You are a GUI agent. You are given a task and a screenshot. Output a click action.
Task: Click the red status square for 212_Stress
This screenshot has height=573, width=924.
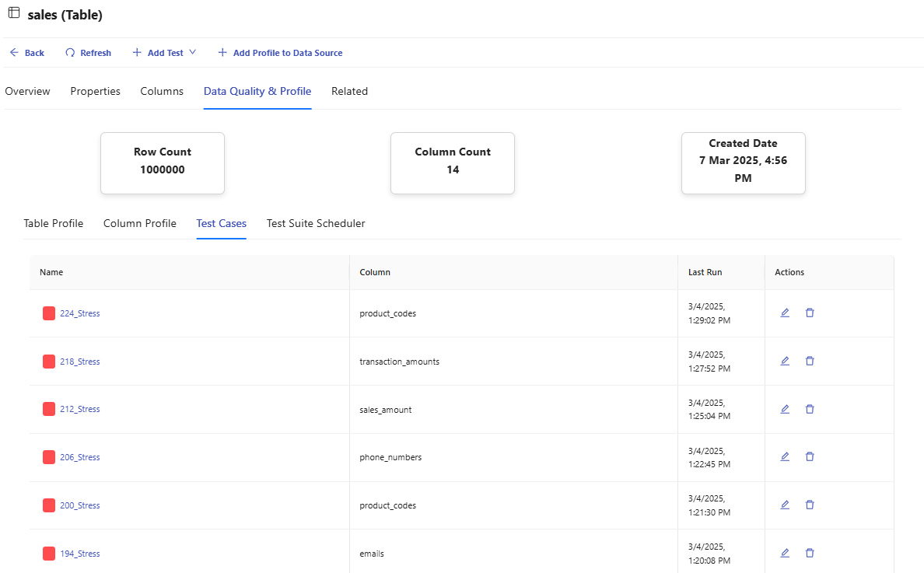[49, 409]
